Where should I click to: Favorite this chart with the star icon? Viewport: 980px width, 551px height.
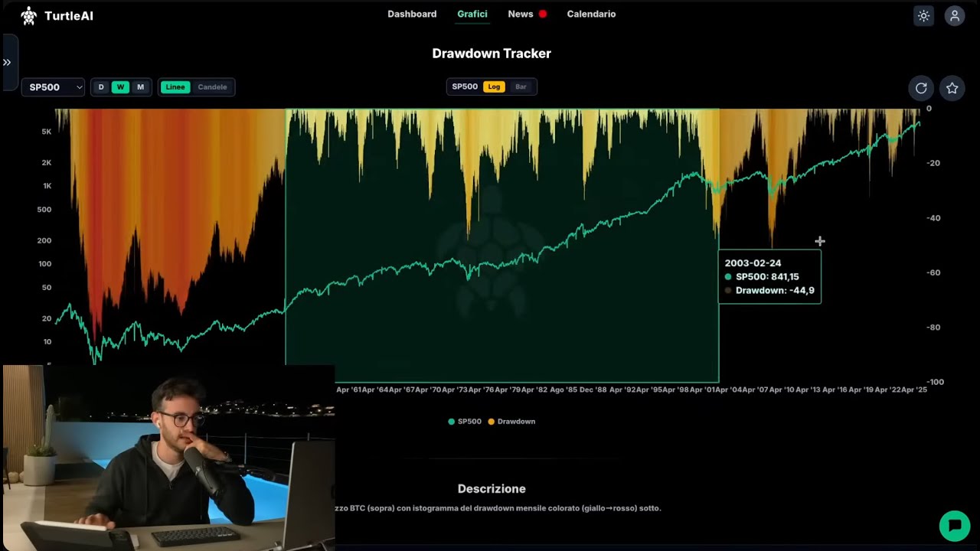coord(952,88)
